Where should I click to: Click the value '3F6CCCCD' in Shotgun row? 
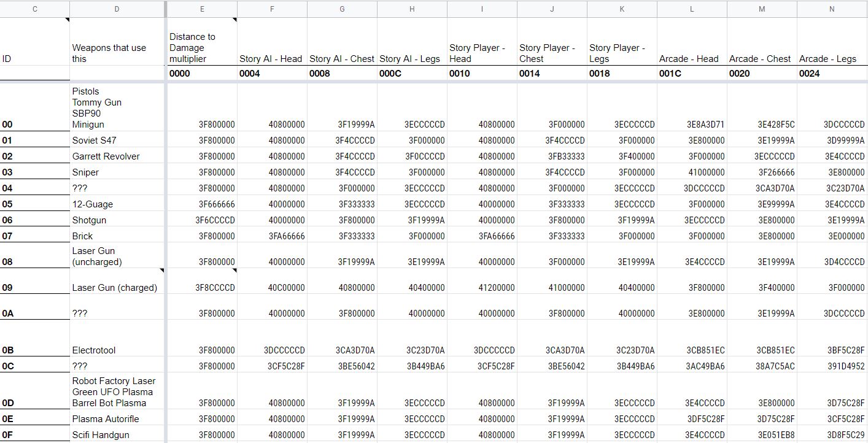coord(202,220)
